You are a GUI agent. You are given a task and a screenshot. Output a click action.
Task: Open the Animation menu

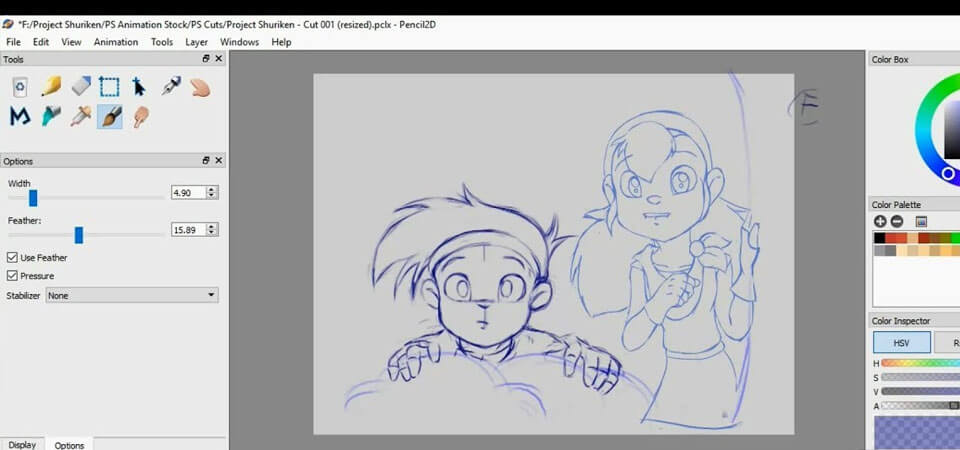click(116, 42)
